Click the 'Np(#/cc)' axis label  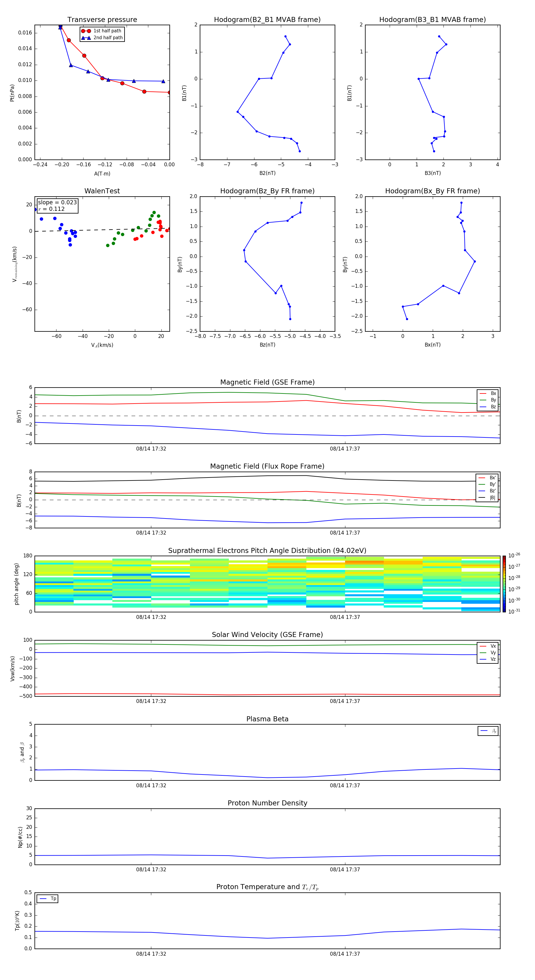pos(20,837)
